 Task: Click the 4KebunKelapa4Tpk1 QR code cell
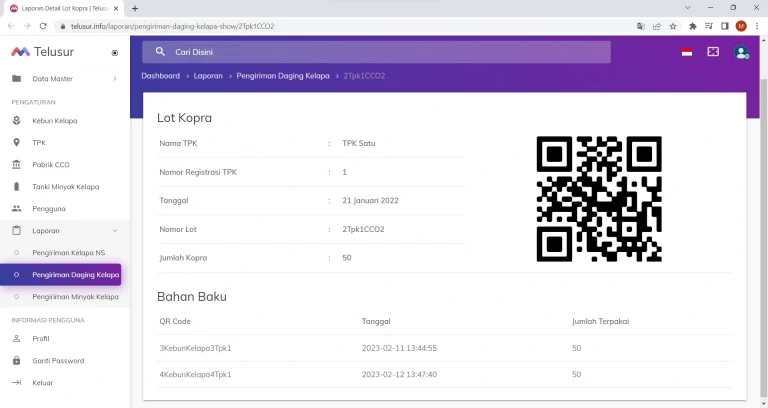[x=195, y=375]
